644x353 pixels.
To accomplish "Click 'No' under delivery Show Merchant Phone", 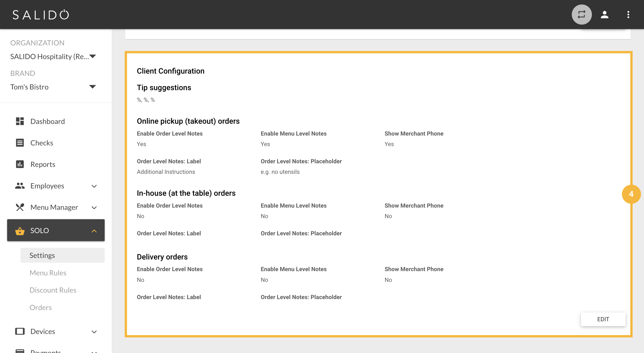I will point(388,280).
